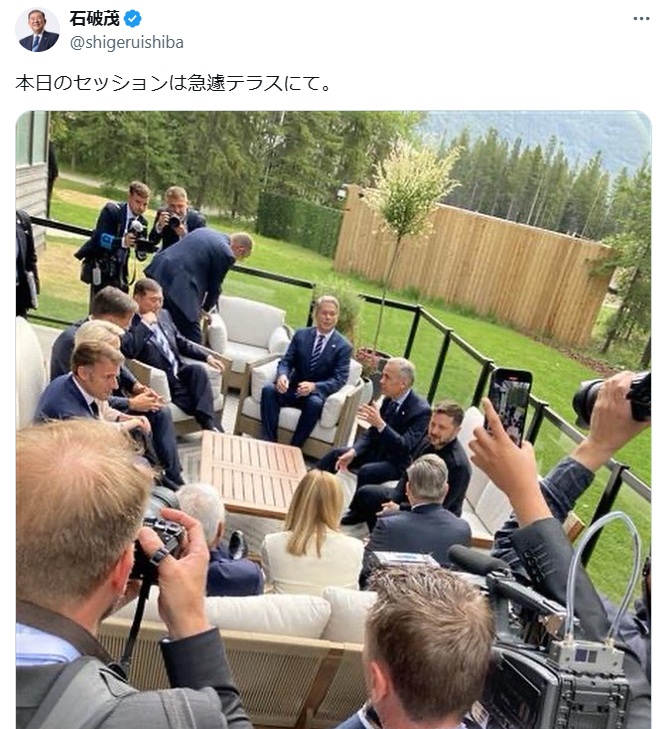Open the 石破茂 display name link

94,19
